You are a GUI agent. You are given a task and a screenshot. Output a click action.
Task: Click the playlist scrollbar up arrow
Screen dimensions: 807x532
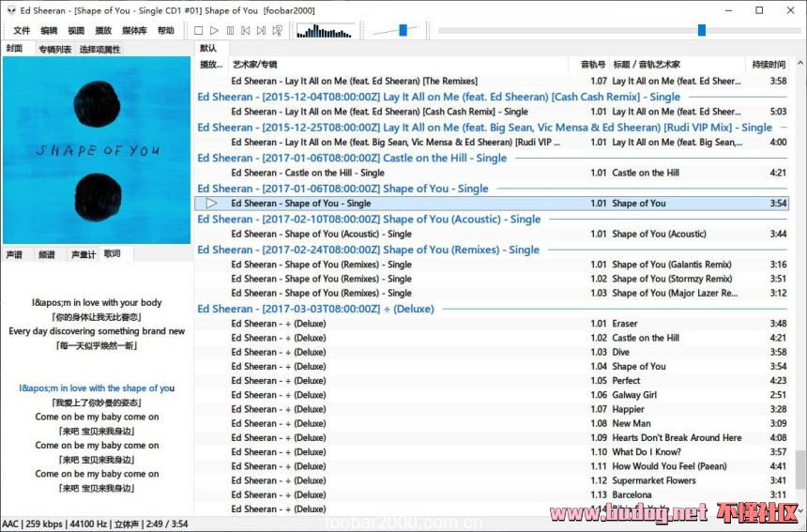(x=799, y=63)
